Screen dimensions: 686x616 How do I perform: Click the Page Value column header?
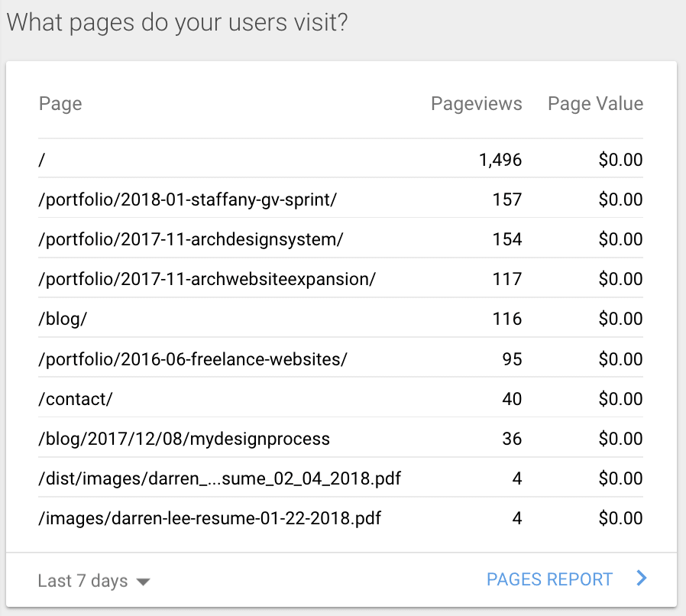595,104
